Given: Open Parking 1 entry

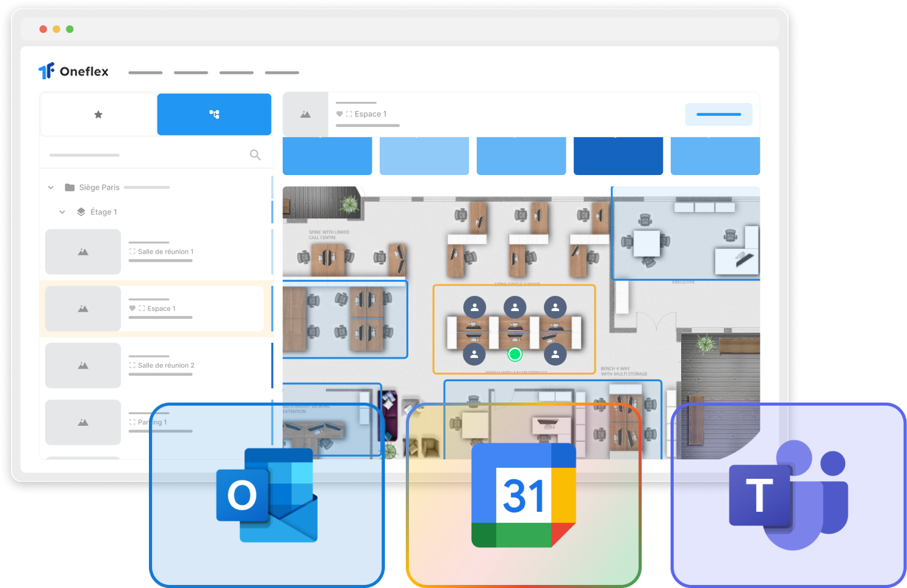Looking at the screenshot, I should [x=156, y=422].
